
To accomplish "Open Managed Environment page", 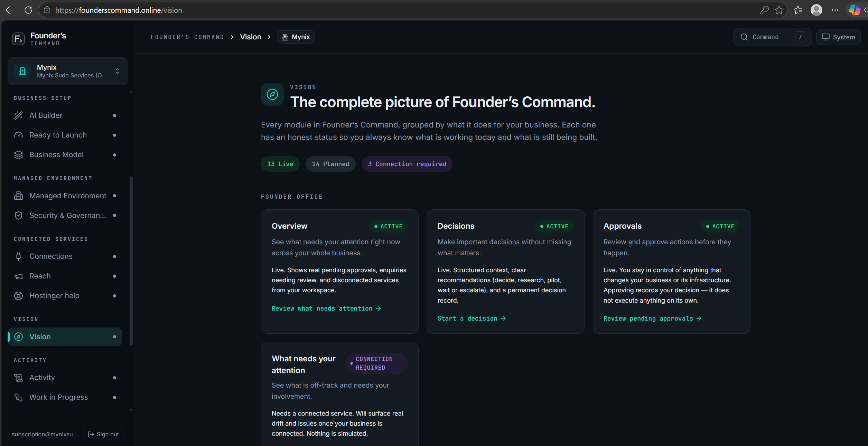I will pyautogui.click(x=65, y=196).
